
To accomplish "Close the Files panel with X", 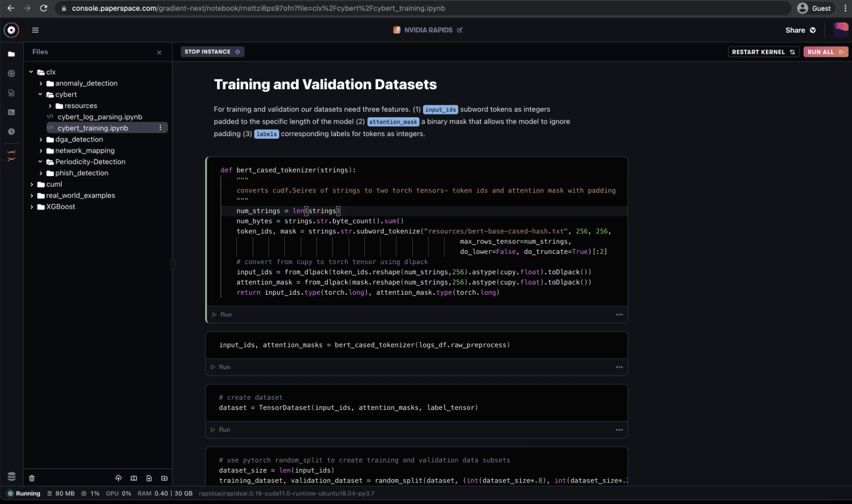I will (159, 53).
